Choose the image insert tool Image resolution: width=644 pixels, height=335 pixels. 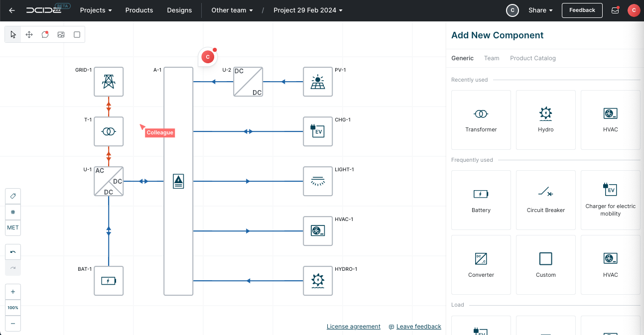point(61,34)
